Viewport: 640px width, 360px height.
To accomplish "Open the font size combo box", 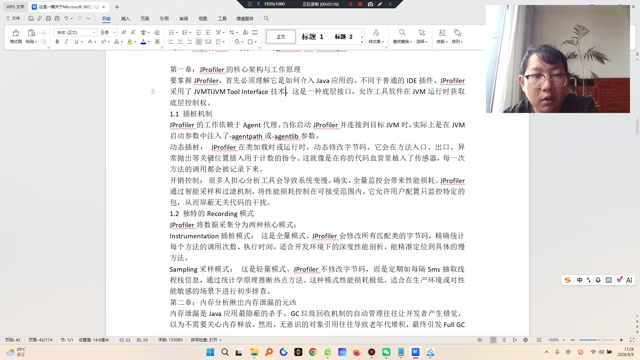I will point(108,32).
